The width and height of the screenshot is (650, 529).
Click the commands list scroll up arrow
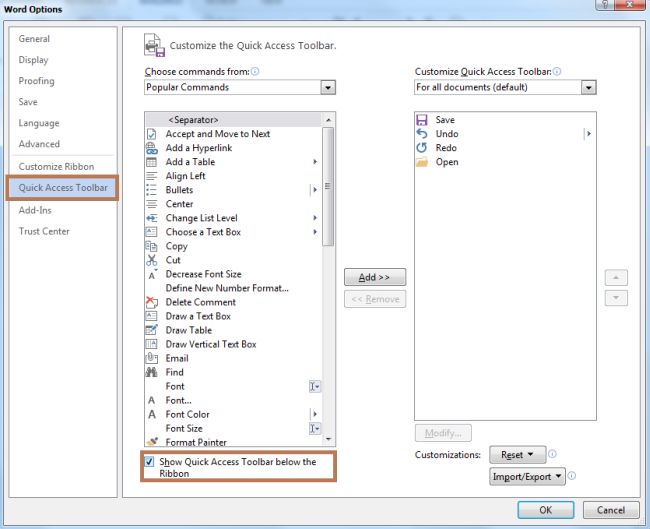pos(328,120)
